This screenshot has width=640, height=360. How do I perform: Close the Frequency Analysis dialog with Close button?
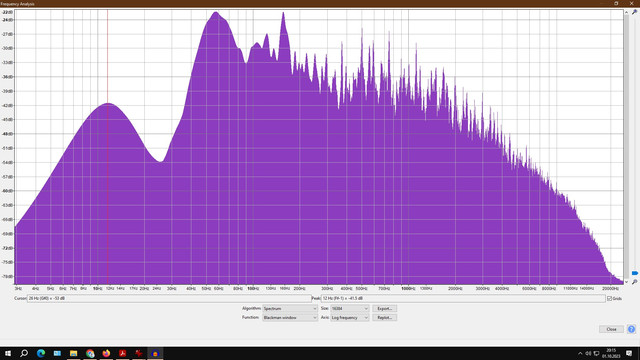coord(611,329)
